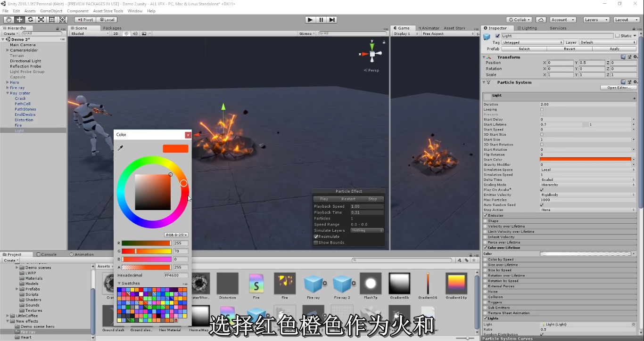Open the GameObject menu
This screenshot has width=644, height=341.
tap(51, 11)
